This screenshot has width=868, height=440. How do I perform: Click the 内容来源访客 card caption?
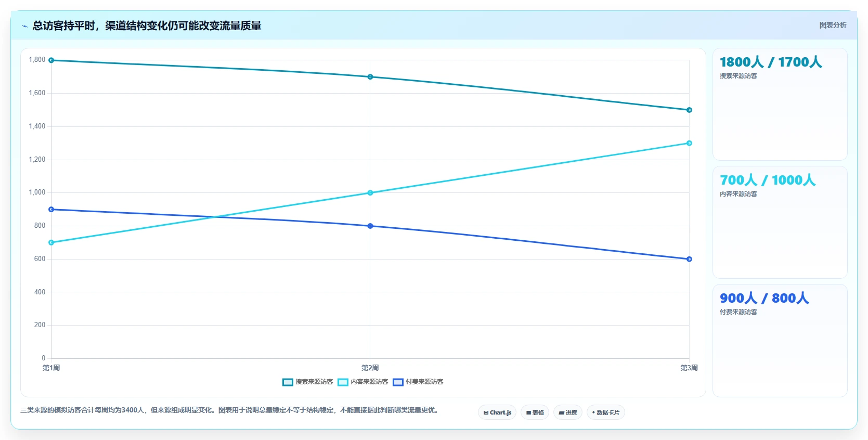click(739, 194)
